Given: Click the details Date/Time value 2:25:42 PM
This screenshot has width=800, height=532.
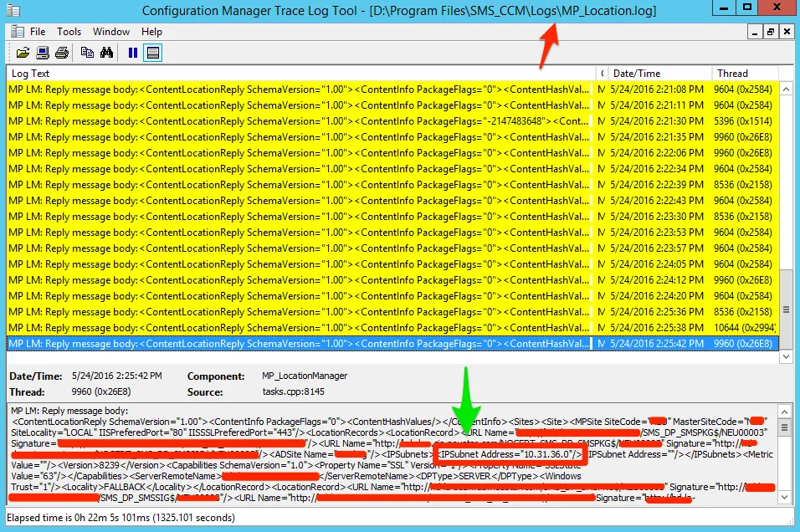Looking at the screenshot, I should [x=117, y=376].
